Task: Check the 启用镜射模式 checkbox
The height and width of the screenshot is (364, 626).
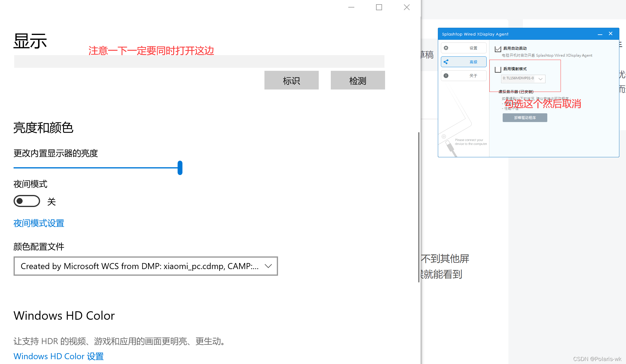Action: click(498, 69)
